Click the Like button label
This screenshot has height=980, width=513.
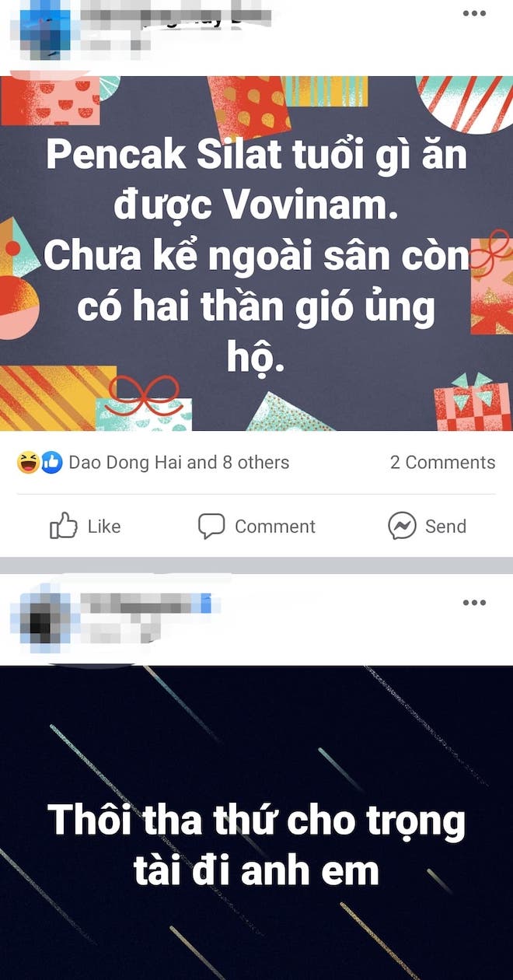click(x=104, y=527)
